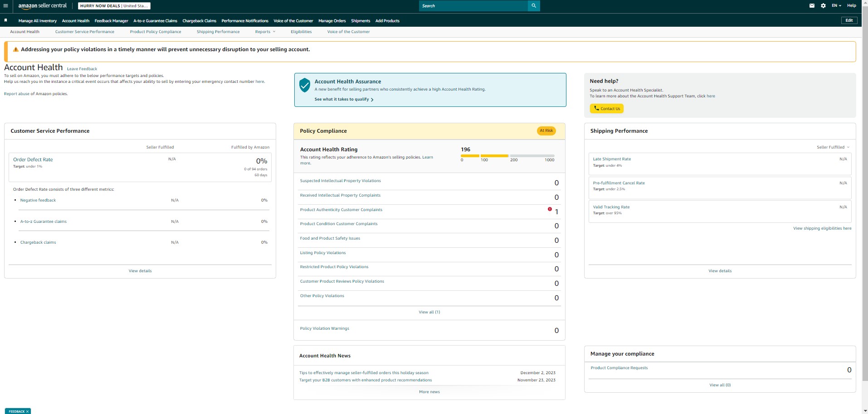Click the search magnifier button
868x414 pixels.
[534, 6]
